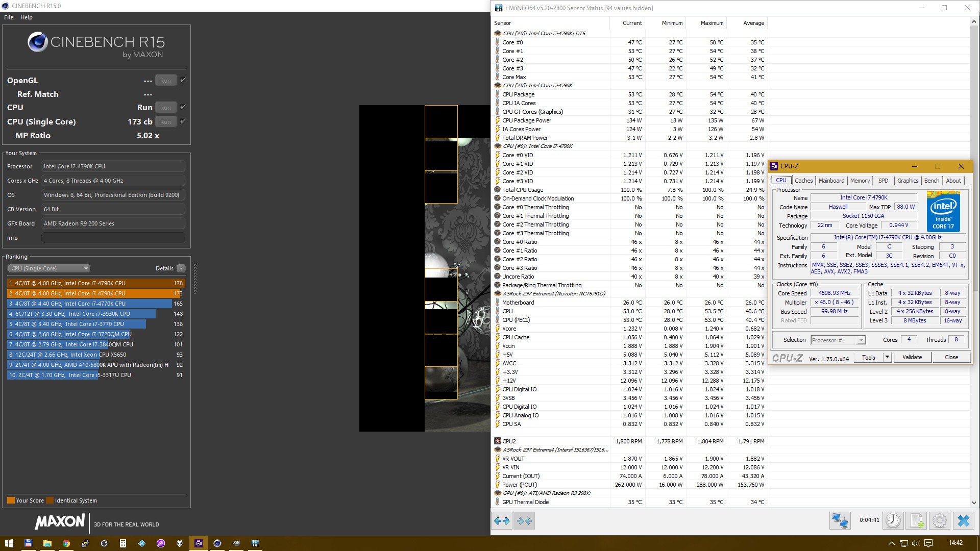
Task: Run the CPU benchmark
Action: 166,108
